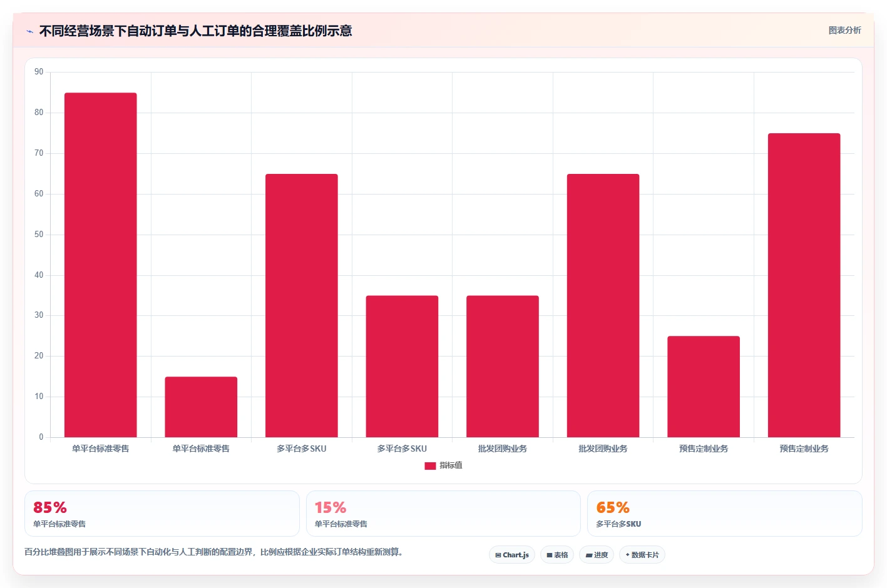The height and width of the screenshot is (588, 887).
Task: Click the y-axis tick label 90
Action: point(39,72)
